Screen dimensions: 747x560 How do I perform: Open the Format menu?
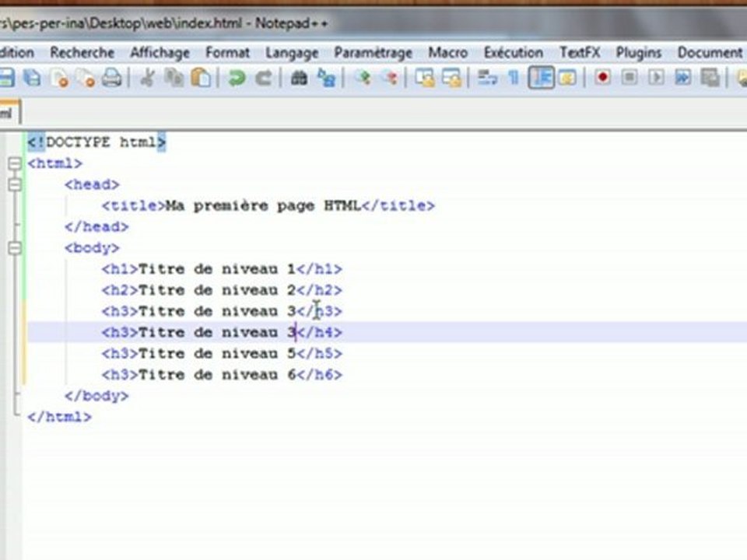point(227,52)
